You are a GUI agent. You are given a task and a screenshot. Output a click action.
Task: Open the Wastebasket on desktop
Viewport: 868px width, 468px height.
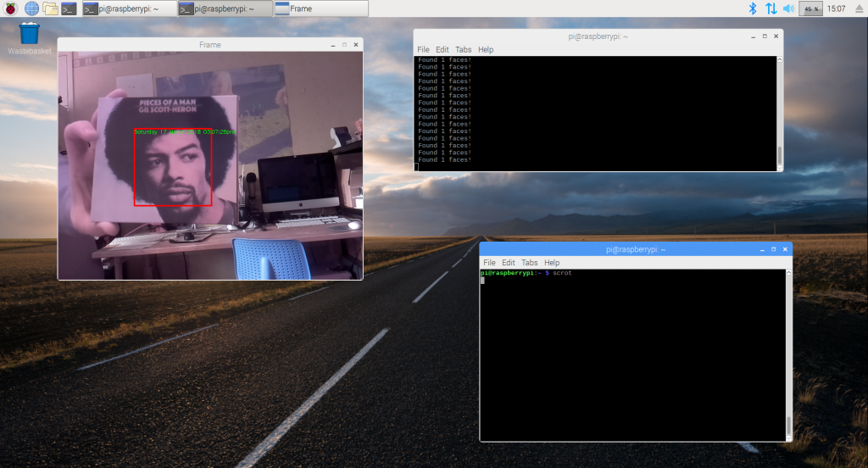30,34
